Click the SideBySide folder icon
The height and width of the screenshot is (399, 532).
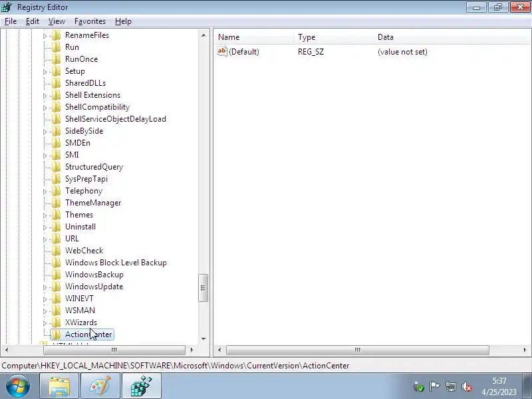coord(57,131)
